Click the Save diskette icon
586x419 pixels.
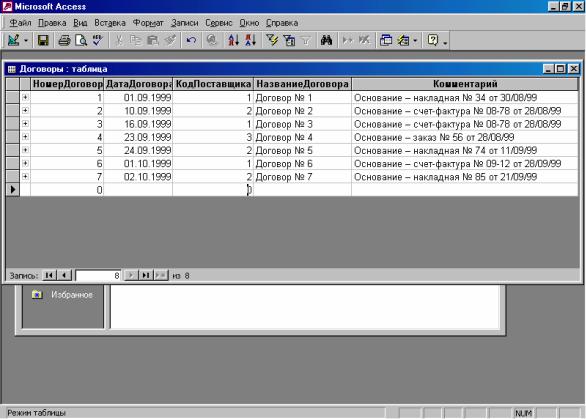point(43,40)
